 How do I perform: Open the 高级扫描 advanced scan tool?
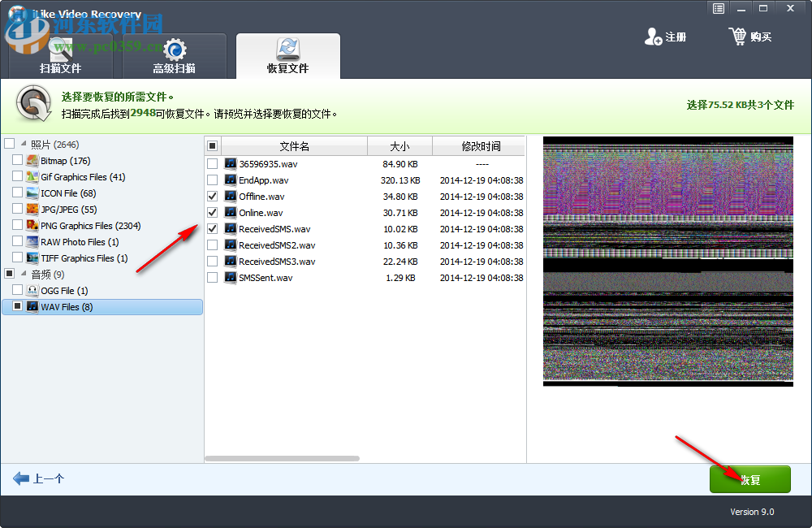point(173,47)
